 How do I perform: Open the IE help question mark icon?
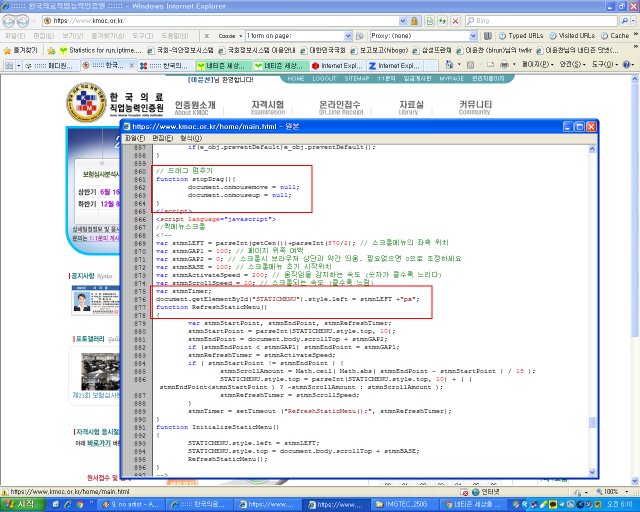click(x=627, y=65)
